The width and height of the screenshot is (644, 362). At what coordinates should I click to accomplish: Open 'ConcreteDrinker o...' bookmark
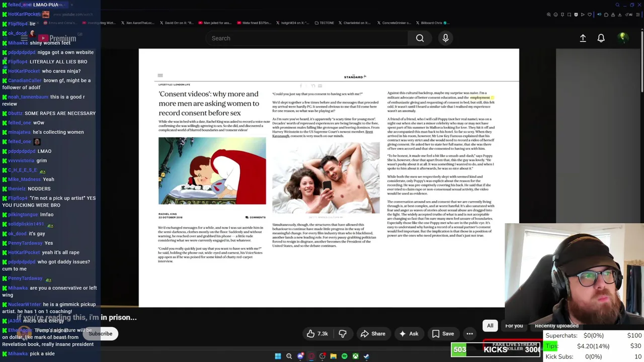coord(394,23)
